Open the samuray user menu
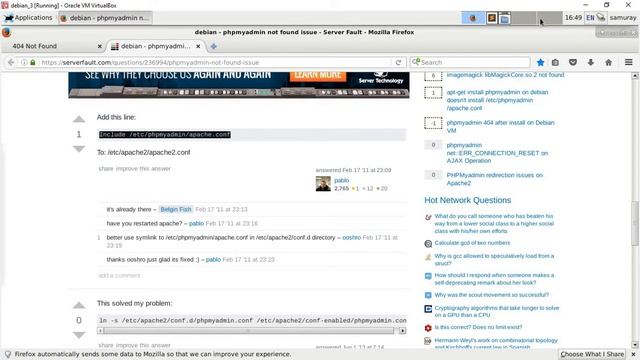The height and width of the screenshot is (360, 640). click(623, 18)
